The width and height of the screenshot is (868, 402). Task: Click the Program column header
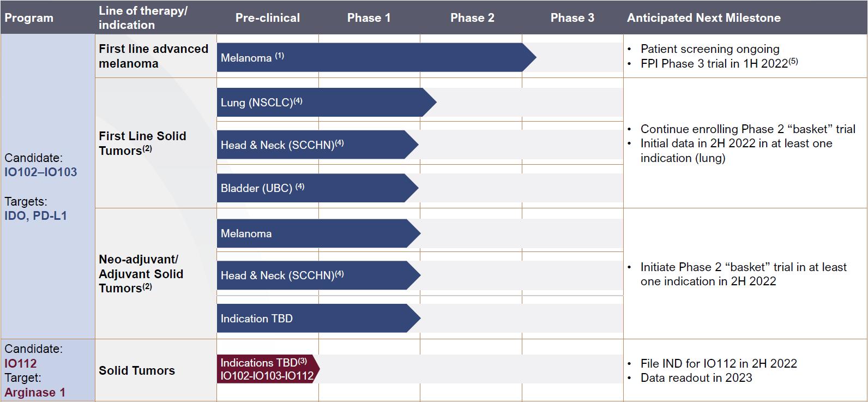point(29,18)
